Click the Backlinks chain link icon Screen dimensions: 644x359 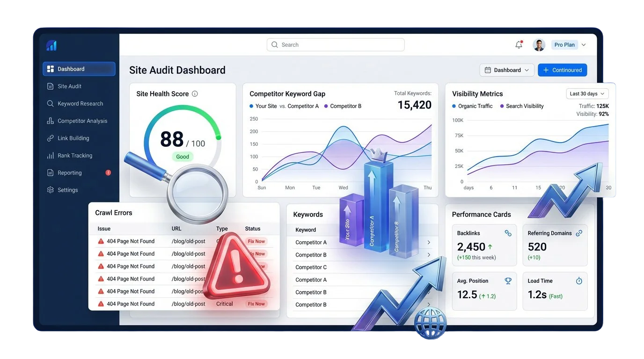pos(508,233)
